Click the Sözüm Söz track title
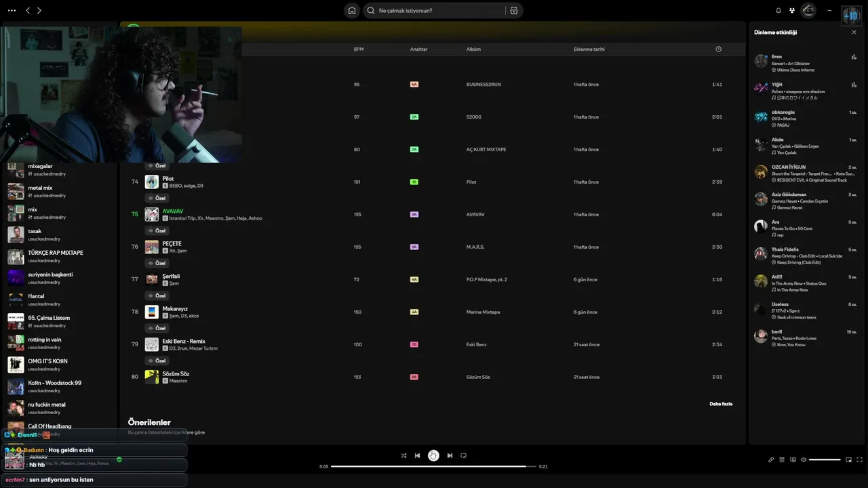 pyautogui.click(x=176, y=373)
